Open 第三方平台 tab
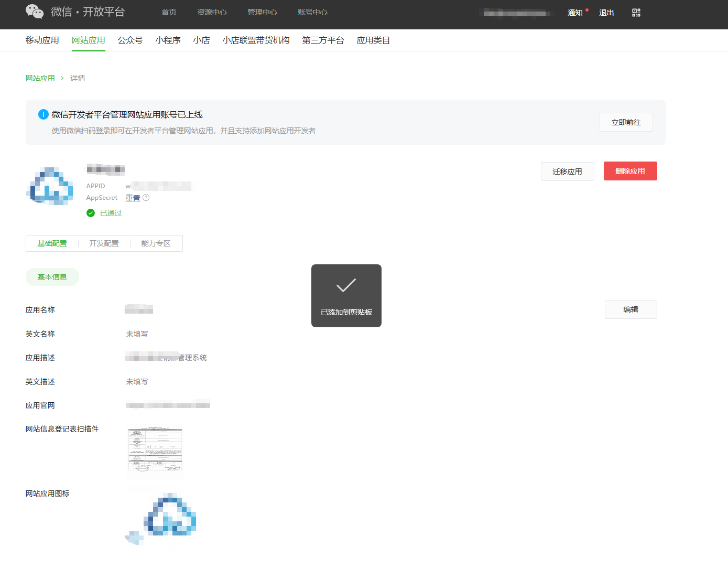This screenshot has width=728, height=579. [x=323, y=40]
